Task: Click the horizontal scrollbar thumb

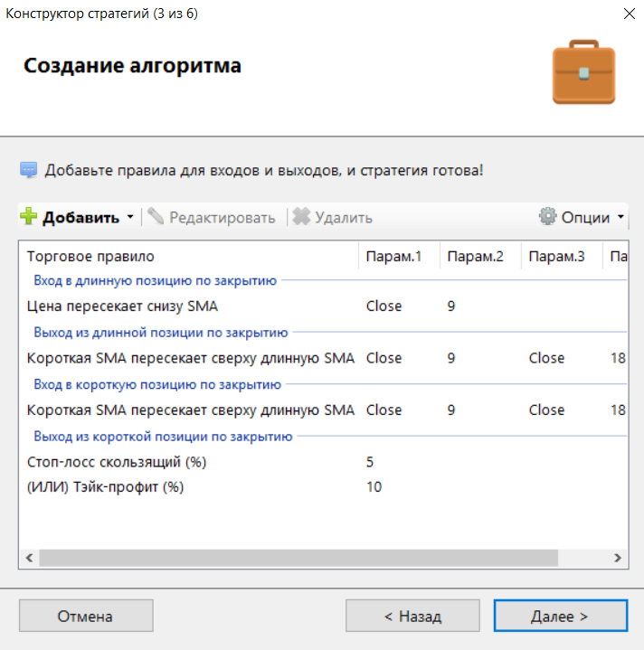Action: (298, 558)
